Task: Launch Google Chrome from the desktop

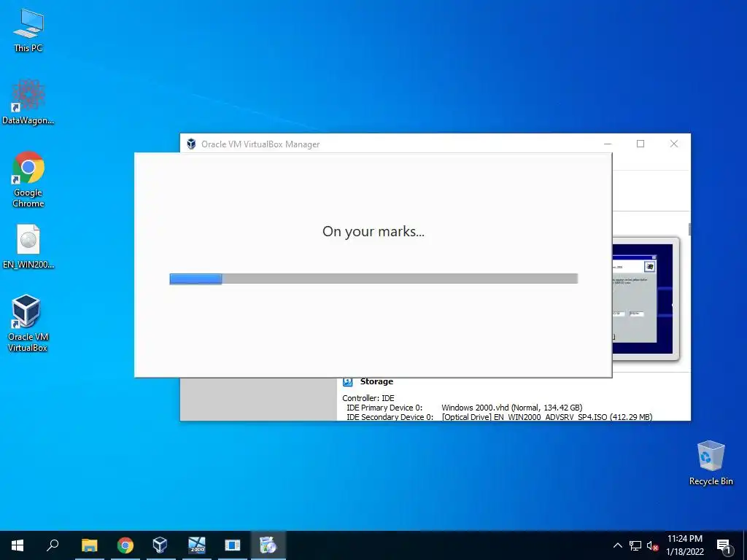Action: 28,179
